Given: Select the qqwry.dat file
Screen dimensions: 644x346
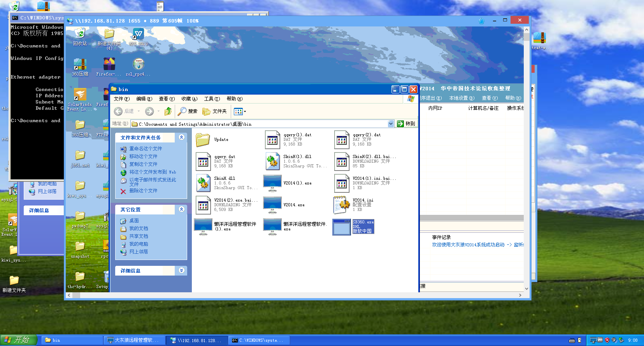Looking at the screenshot, I should 216,162.
